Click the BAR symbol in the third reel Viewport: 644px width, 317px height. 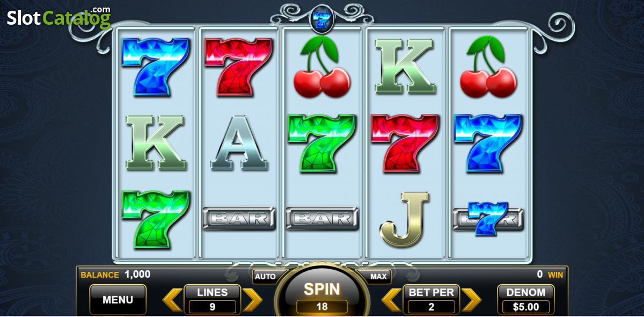(x=322, y=219)
